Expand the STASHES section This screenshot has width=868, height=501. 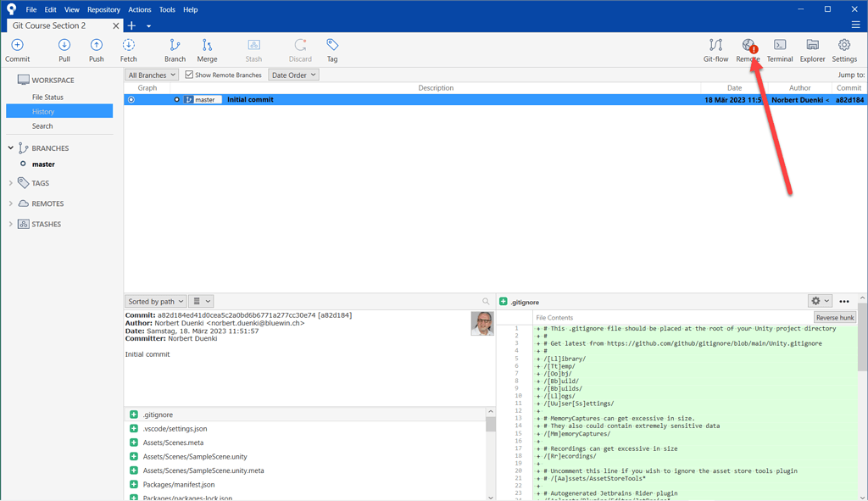click(11, 224)
